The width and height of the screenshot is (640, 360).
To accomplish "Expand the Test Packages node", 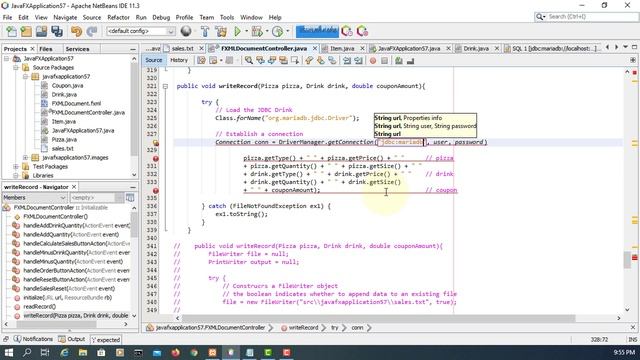I will [x=16, y=167].
